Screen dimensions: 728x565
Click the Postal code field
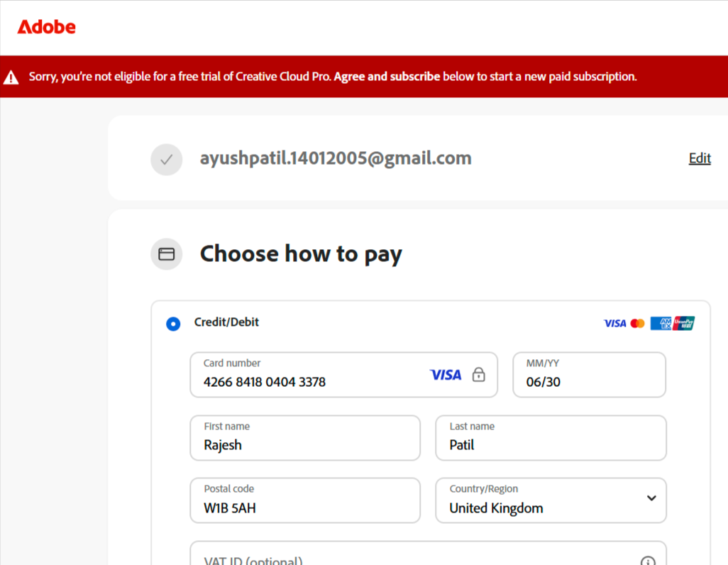(305, 500)
